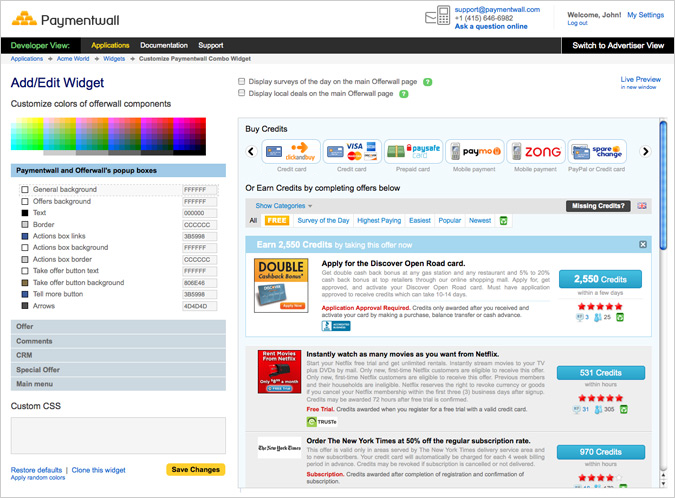
Task: Click the green icon below Discover offer stars
Action: tap(620, 318)
